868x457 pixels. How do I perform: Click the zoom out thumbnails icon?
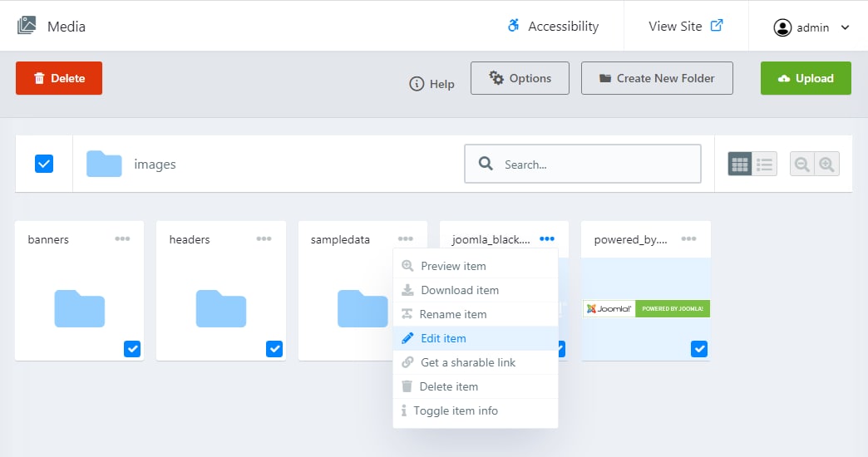pos(802,165)
